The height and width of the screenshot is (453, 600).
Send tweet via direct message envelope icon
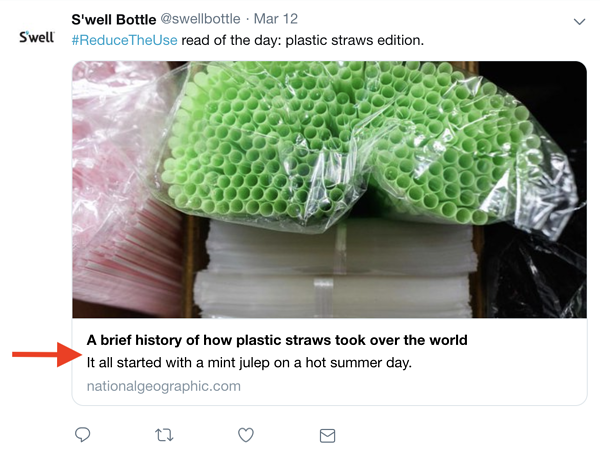(328, 435)
